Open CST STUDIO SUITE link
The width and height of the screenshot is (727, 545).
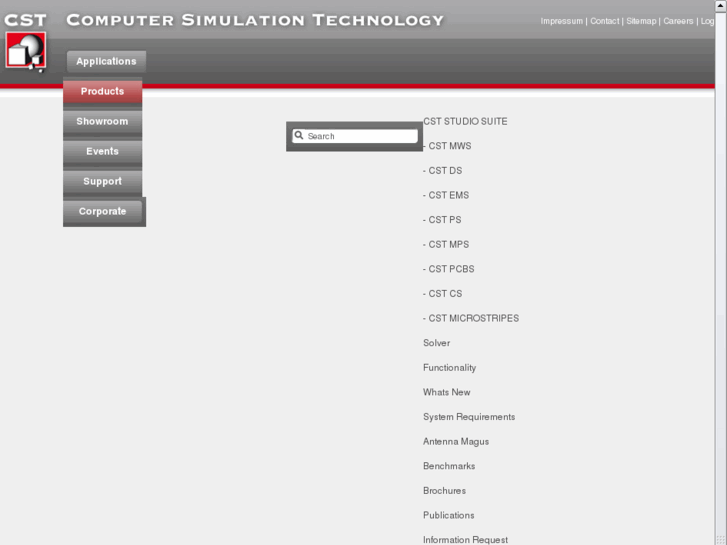(465, 122)
